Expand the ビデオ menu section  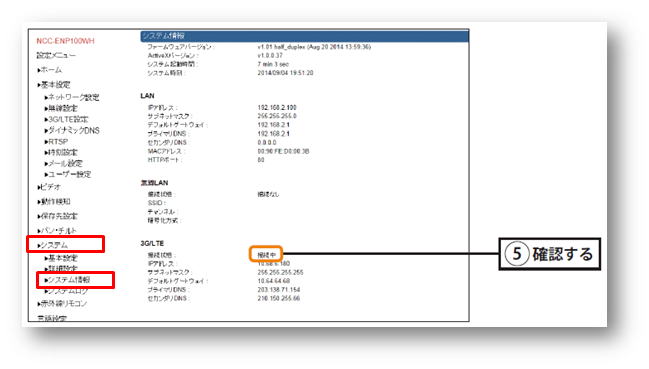(x=49, y=187)
